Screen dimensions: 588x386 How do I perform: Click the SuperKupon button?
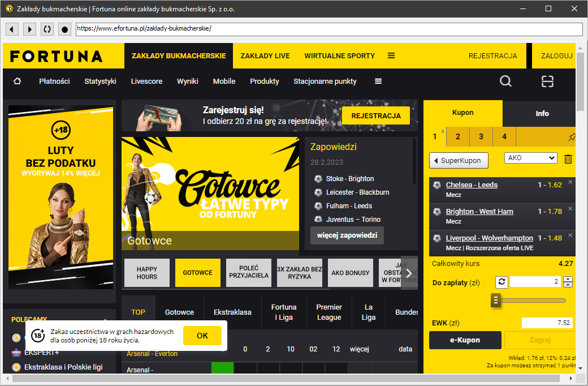click(x=459, y=161)
